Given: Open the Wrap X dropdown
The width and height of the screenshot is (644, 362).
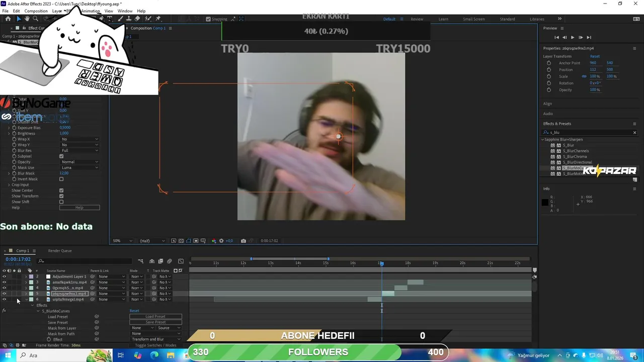Looking at the screenshot, I should click(79, 139).
